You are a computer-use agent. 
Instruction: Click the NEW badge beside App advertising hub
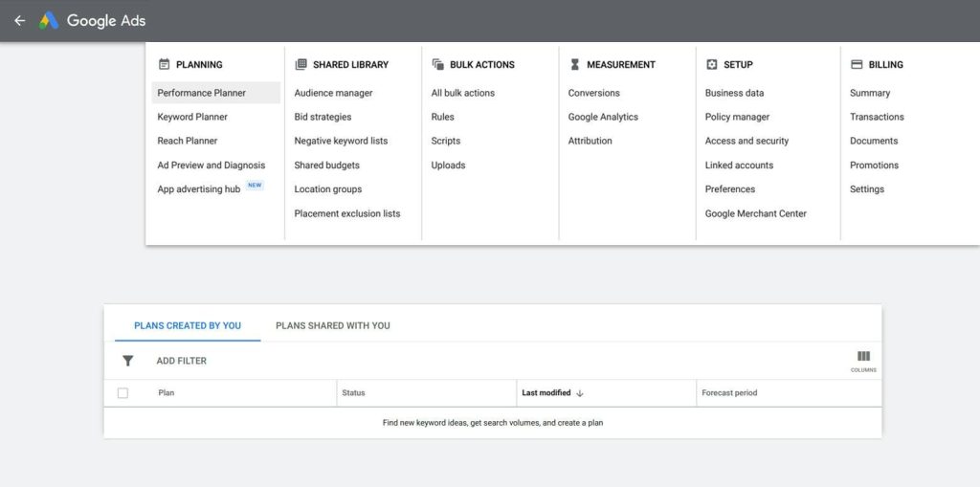255,186
